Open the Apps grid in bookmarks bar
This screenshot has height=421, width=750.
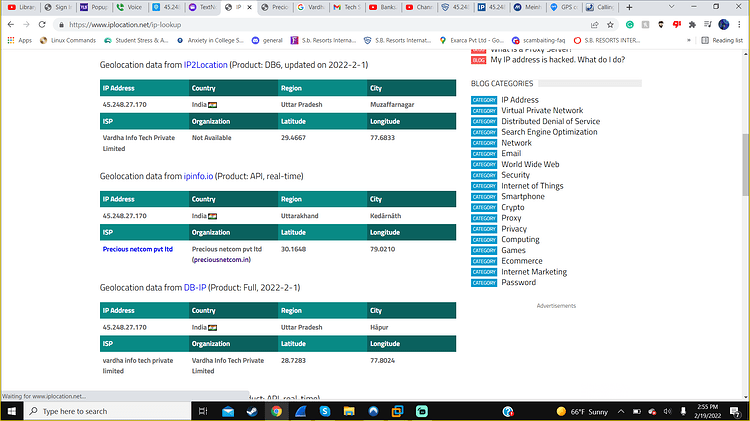coord(20,41)
